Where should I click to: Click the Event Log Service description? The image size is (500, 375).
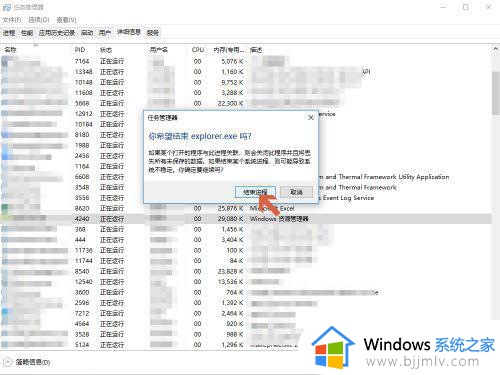pyautogui.click(x=348, y=198)
